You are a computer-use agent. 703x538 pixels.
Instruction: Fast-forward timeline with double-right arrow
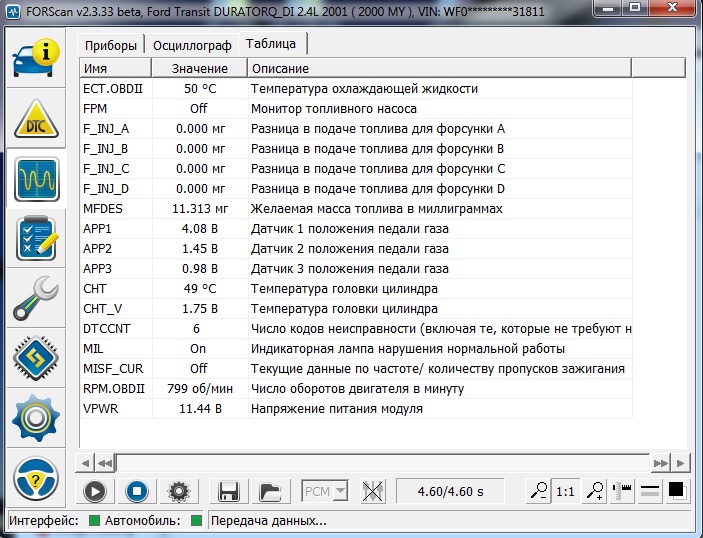pos(660,463)
